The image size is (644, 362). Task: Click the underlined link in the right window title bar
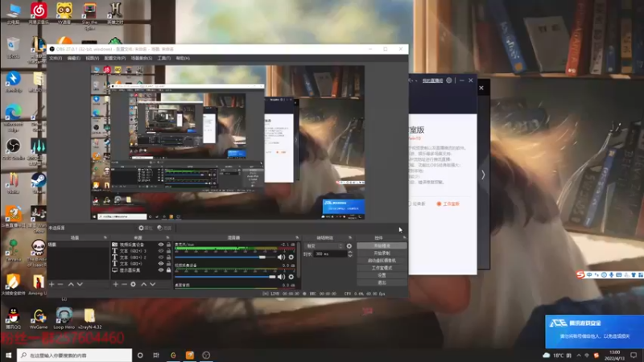[x=432, y=80]
